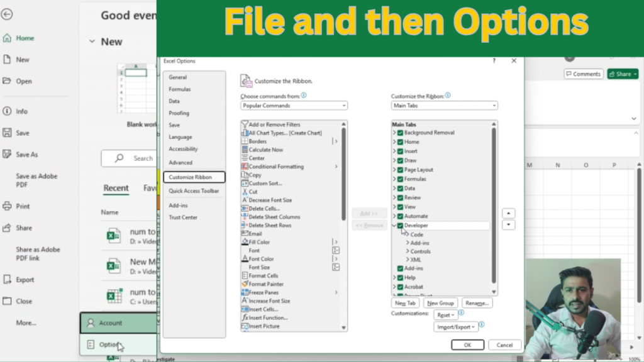This screenshot has width=644, height=362.
Task: Move selected tab down with arrow button
Action: pyautogui.click(x=508, y=224)
